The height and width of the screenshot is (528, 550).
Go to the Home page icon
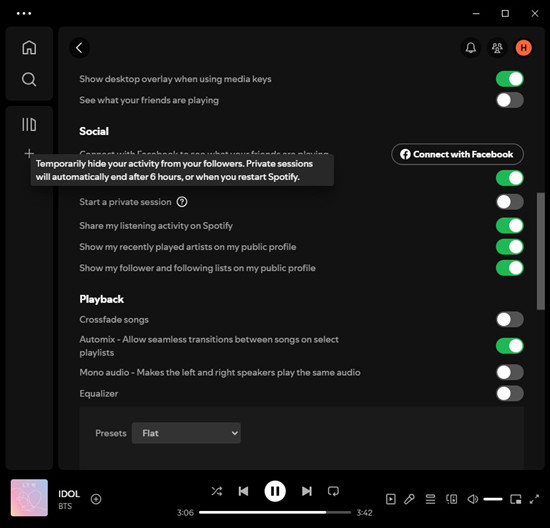pos(29,48)
